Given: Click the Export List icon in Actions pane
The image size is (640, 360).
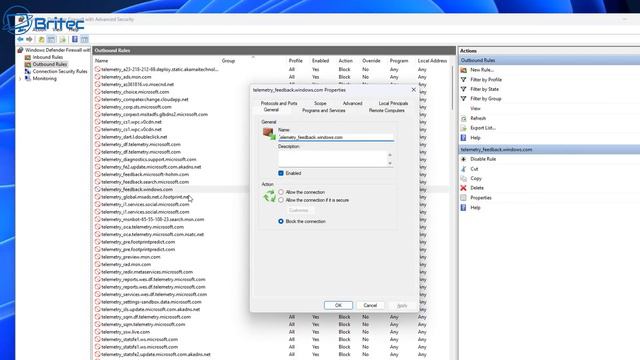Looking at the screenshot, I should (464, 128).
